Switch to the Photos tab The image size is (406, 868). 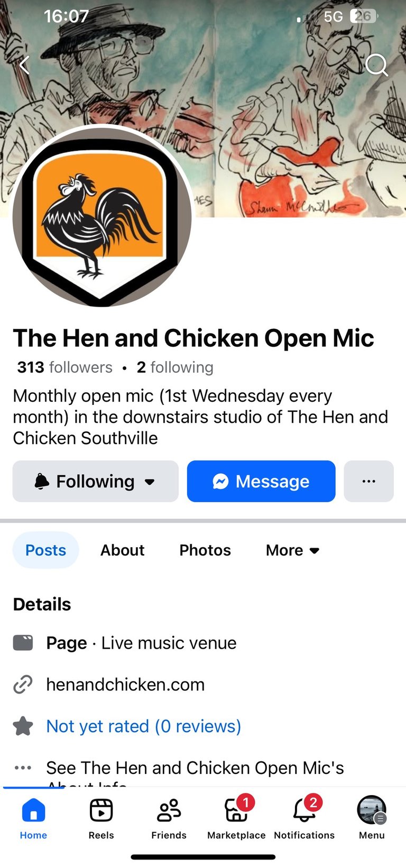pyautogui.click(x=205, y=550)
